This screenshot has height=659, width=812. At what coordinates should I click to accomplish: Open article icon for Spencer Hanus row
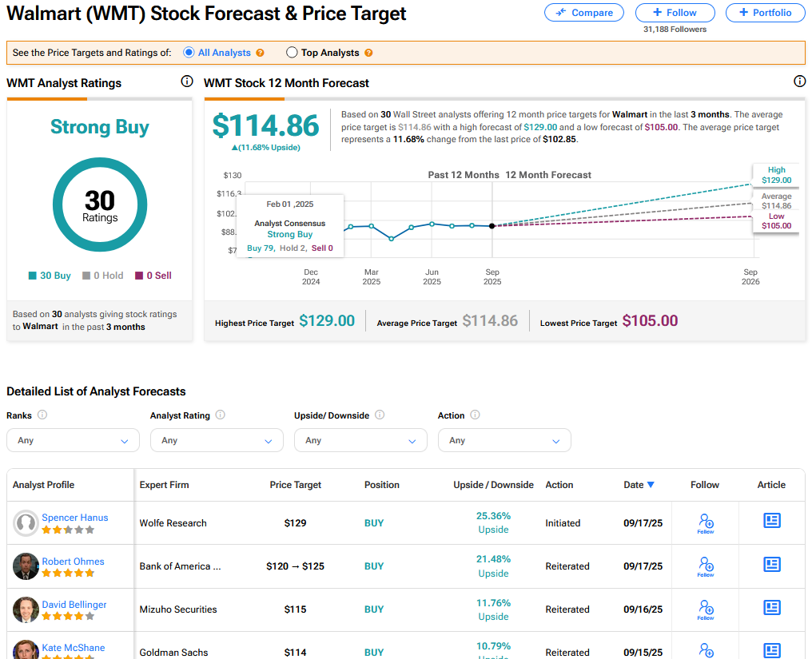point(771,522)
